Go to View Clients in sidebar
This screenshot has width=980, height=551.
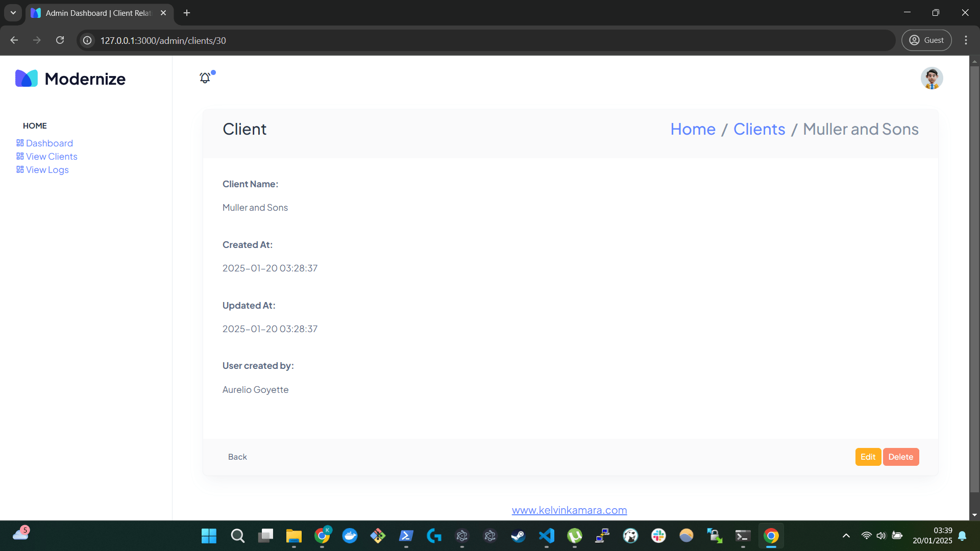click(x=52, y=157)
